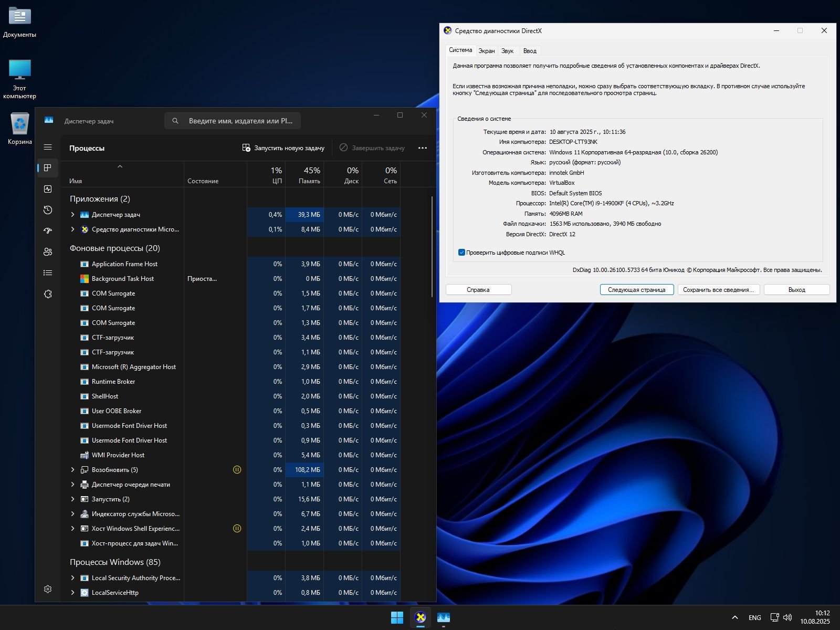Expand Запустить (2) process group
This screenshot has height=630, width=840.
(73, 499)
